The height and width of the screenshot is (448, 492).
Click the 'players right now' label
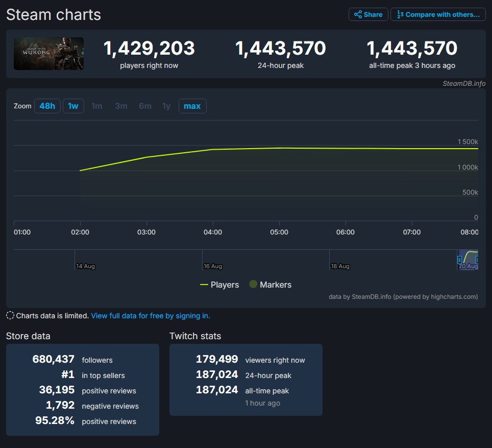(x=149, y=65)
